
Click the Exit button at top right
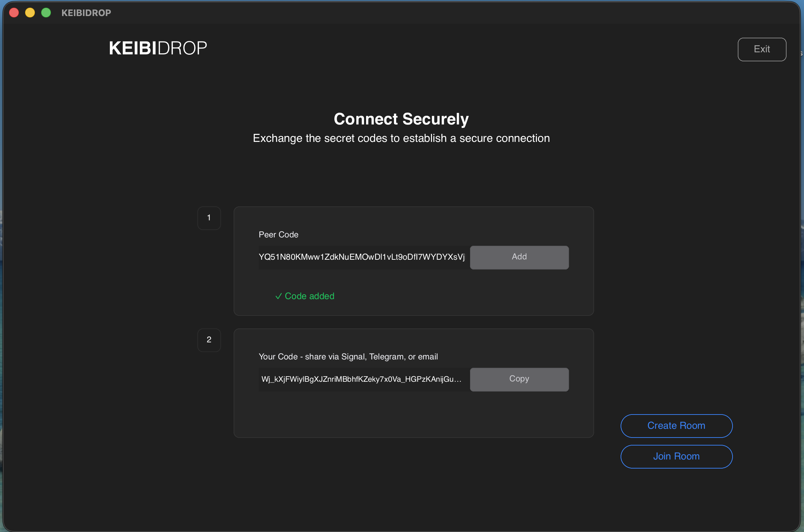click(762, 49)
